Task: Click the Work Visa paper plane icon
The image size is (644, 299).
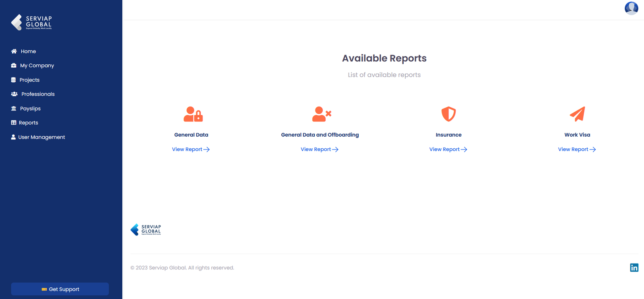Action: click(x=577, y=114)
